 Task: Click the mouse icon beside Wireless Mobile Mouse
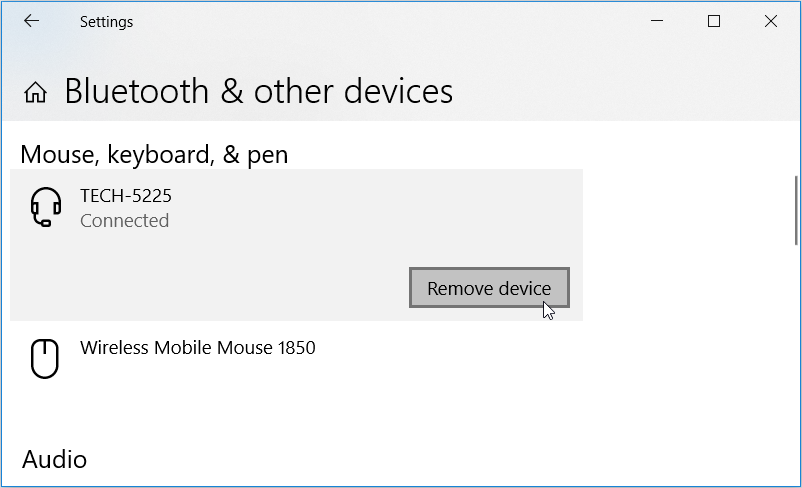[x=45, y=357]
